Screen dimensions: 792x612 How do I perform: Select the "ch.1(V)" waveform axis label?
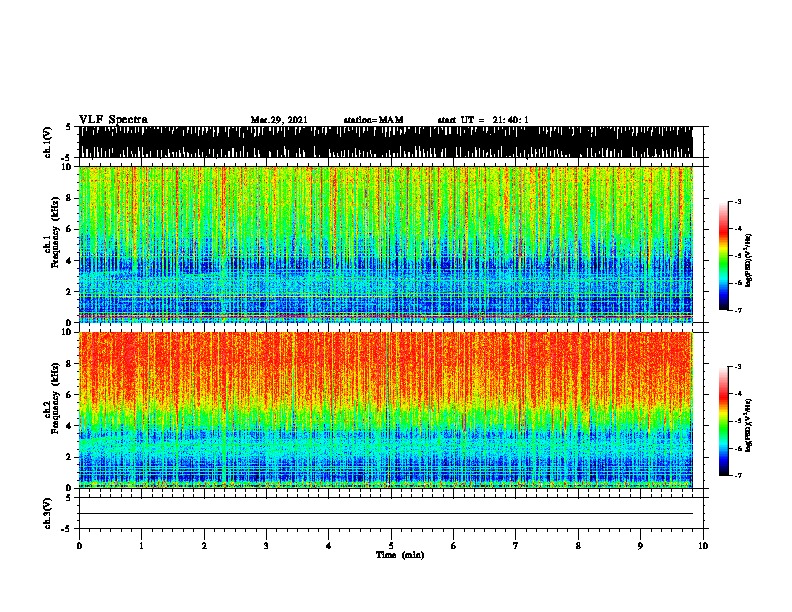coord(47,142)
